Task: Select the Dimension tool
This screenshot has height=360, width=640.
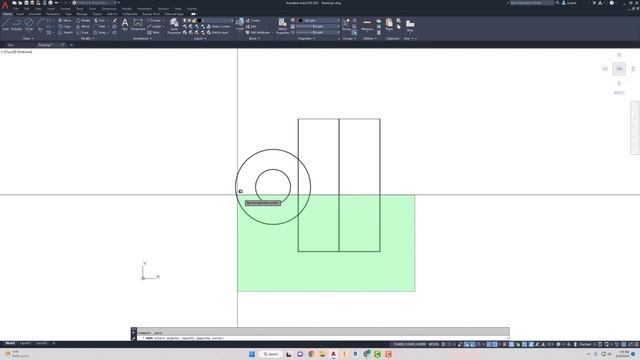Action: click(x=138, y=24)
